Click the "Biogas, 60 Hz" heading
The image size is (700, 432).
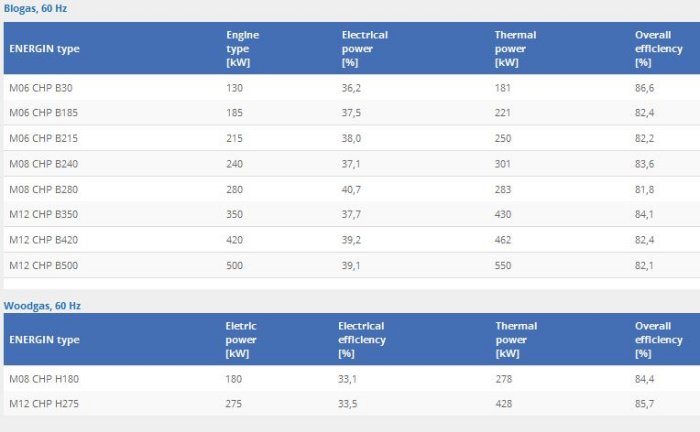[36, 8]
